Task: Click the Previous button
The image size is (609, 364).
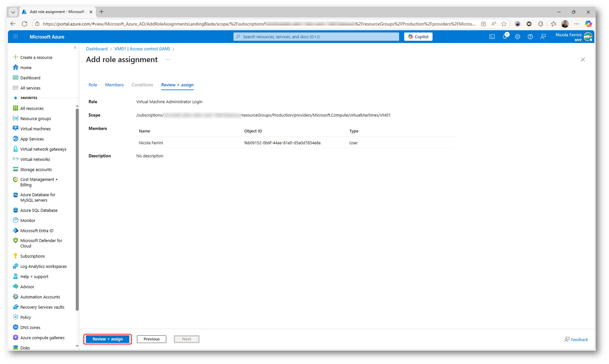Action: pyautogui.click(x=151, y=339)
